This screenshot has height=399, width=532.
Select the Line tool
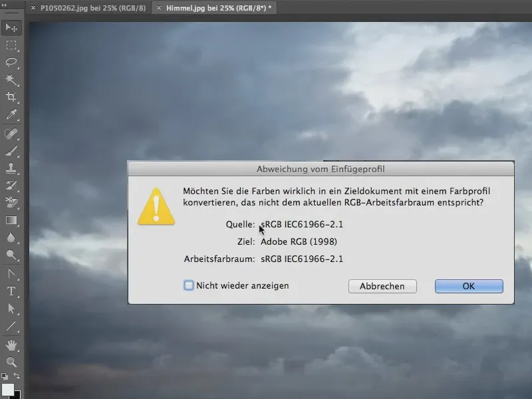pos(11,326)
